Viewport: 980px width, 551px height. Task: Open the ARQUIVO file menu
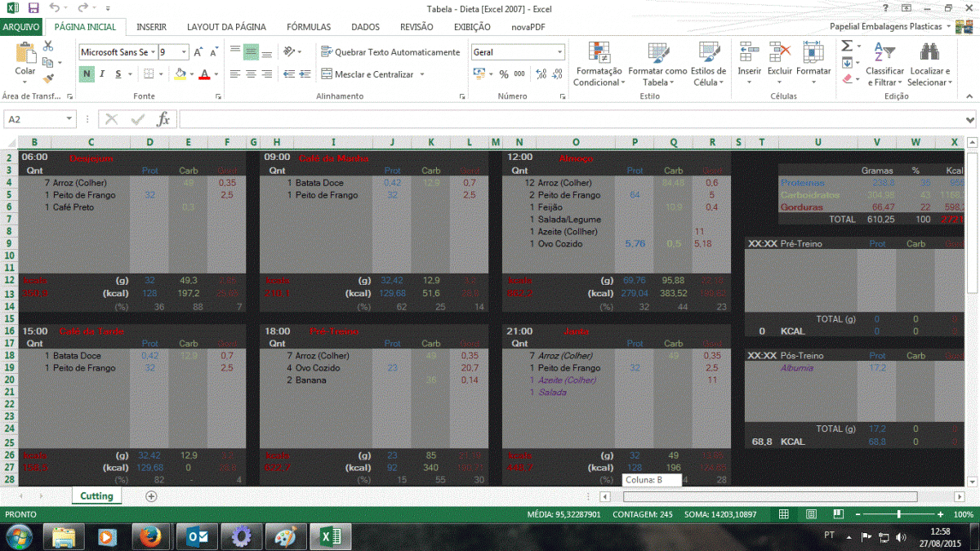[x=21, y=27]
